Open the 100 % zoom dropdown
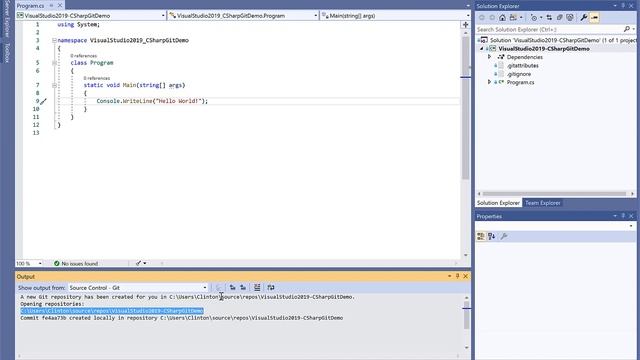The width and height of the screenshot is (640, 360). (x=40, y=263)
